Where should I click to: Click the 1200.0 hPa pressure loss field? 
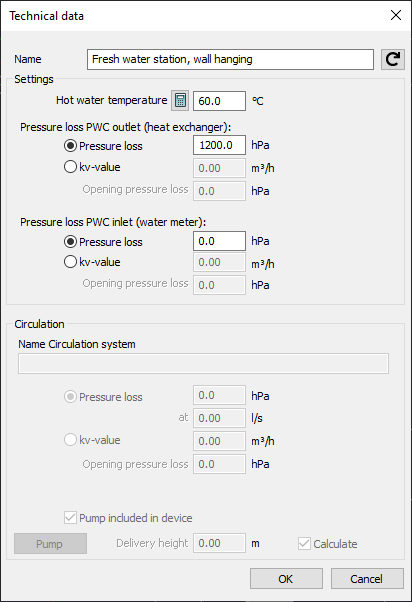(219, 145)
